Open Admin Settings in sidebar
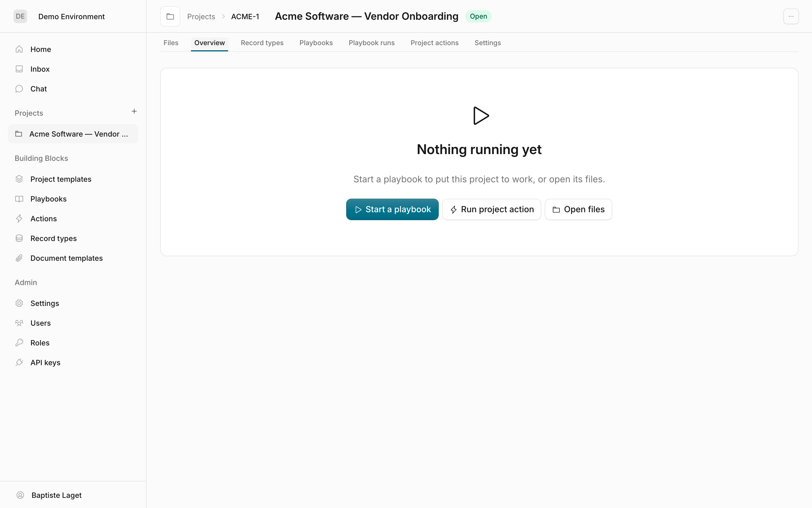The width and height of the screenshot is (812, 508). click(73, 303)
